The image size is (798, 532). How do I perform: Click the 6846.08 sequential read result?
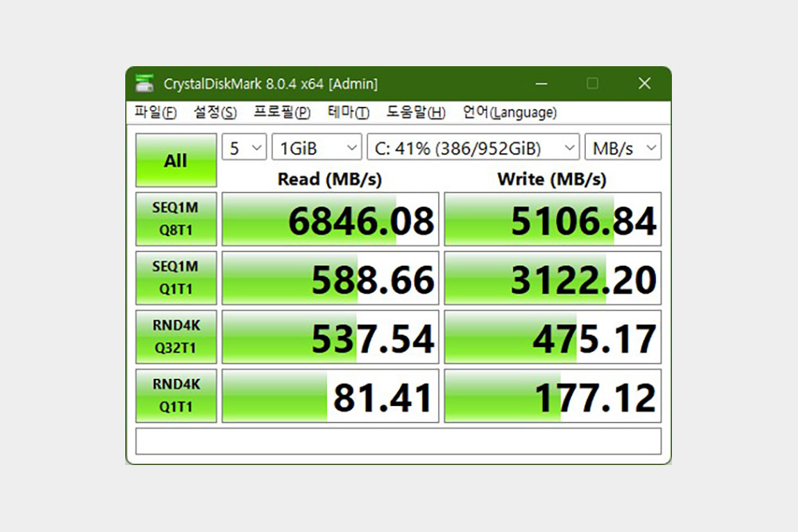coord(330,219)
